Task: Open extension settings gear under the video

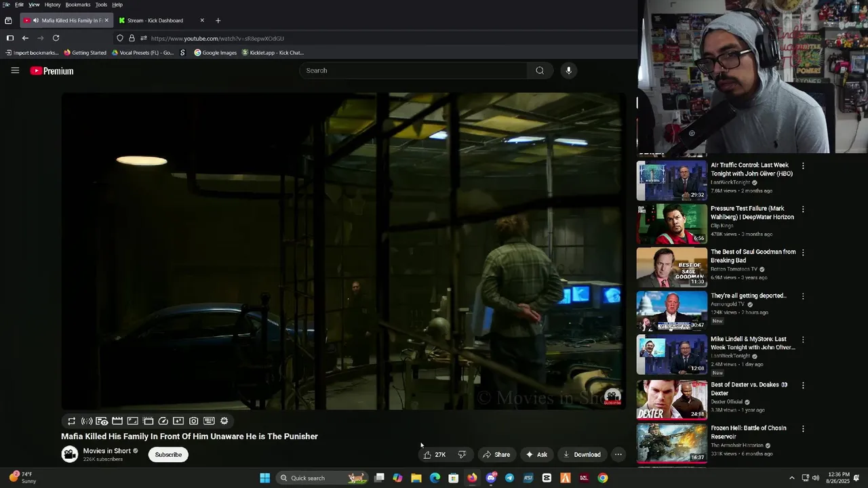Action: (224, 421)
